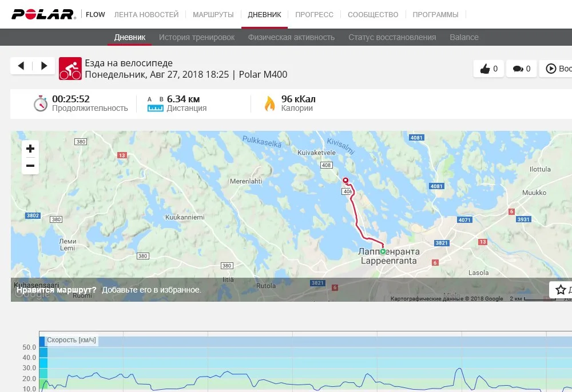Screen dimensions: 572x392
Task: Click the star favorite route button
Action: click(561, 290)
